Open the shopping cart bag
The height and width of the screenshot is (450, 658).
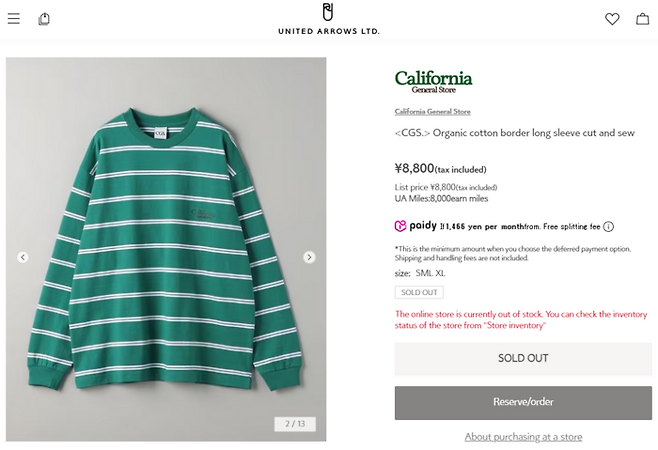(x=642, y=19)
